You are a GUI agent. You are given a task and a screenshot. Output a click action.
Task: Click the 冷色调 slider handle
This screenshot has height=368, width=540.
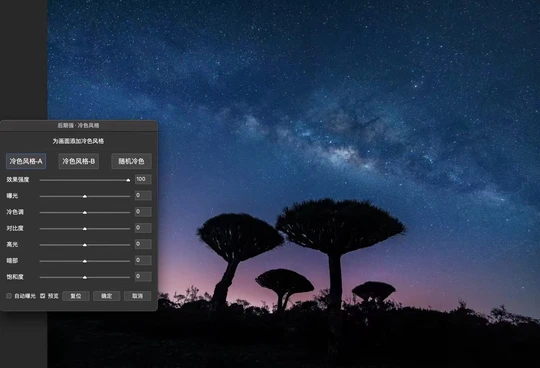tap(85, 212)
